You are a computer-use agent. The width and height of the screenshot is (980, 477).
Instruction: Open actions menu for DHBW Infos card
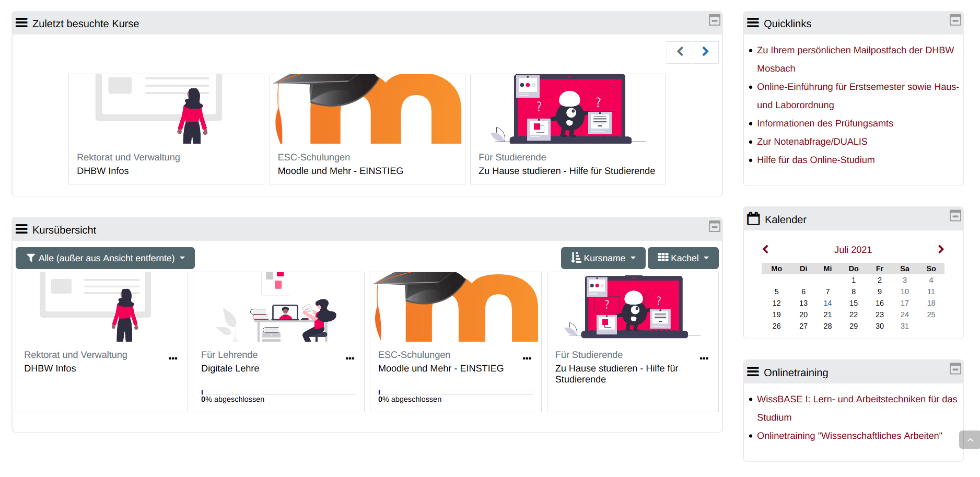click(173, 358)
